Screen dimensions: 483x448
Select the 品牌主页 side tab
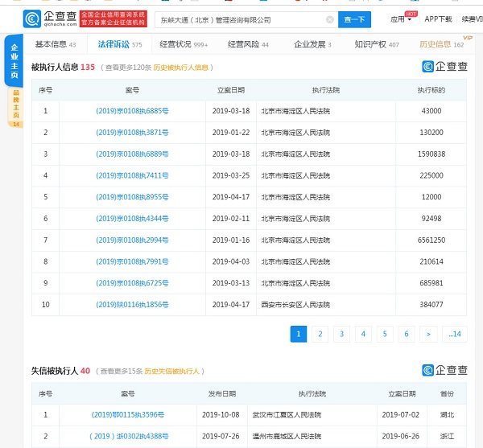[x=16, y=108]
